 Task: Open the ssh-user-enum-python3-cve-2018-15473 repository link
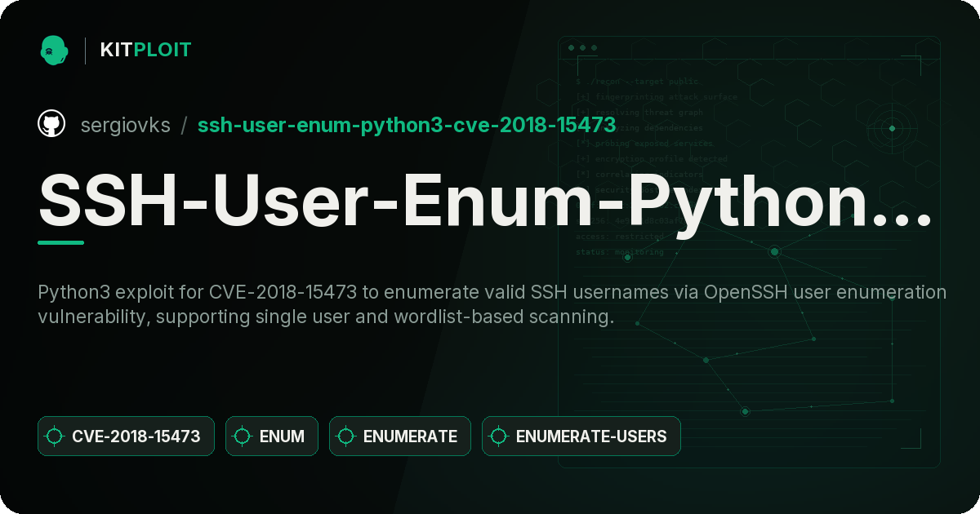[x=407, y=125]
